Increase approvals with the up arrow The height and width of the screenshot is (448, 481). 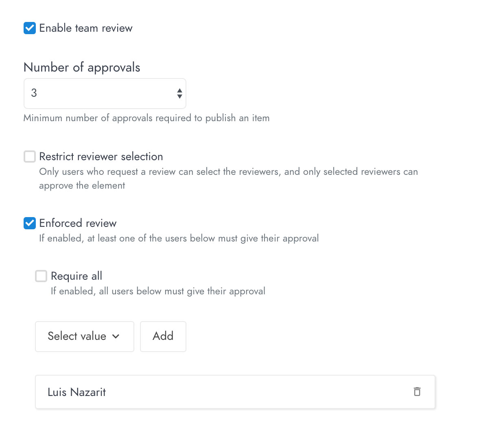180,90
